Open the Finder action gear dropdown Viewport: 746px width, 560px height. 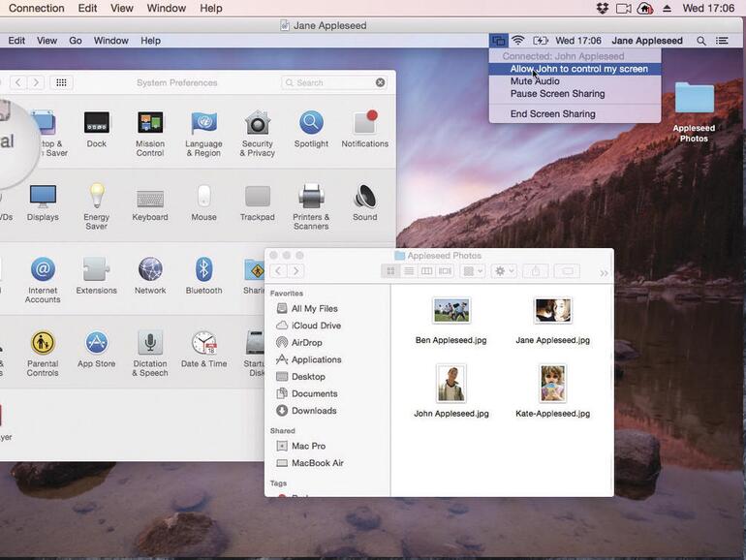[x=505, y=271]
